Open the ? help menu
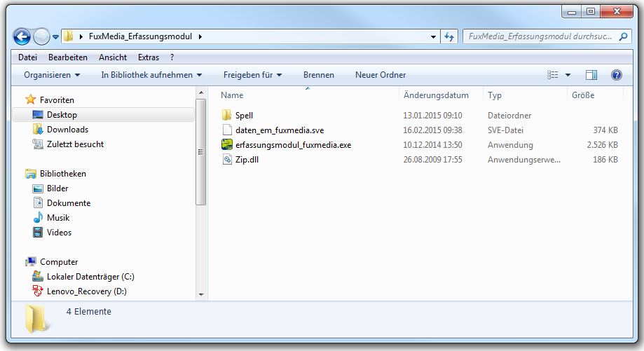Screen dimensions: 644x351 172,57
